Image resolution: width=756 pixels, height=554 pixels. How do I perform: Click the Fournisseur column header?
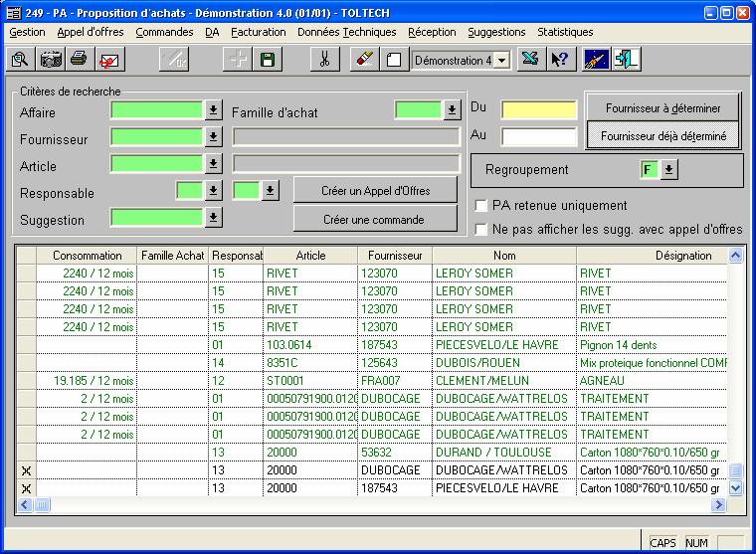pyautogui.click(x=395, y=256)
